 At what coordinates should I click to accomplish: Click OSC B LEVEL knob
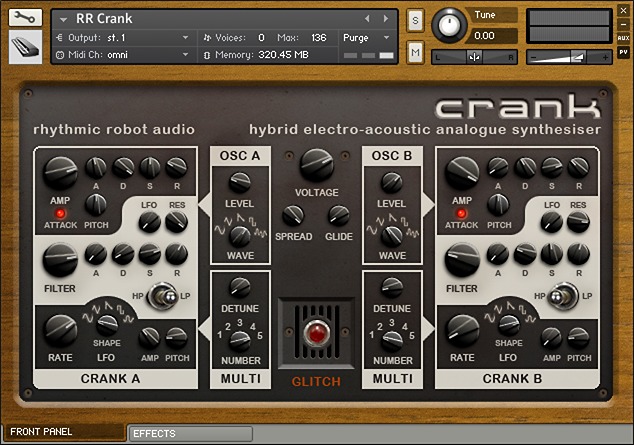391,182
